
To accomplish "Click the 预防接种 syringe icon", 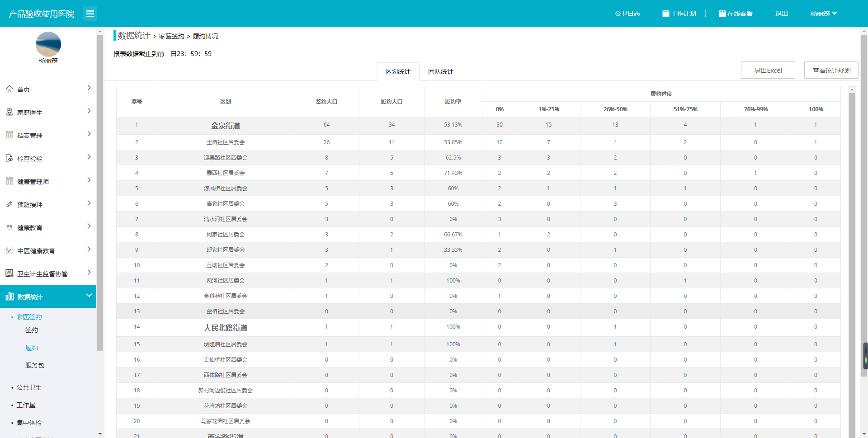I will click(9, 204).
